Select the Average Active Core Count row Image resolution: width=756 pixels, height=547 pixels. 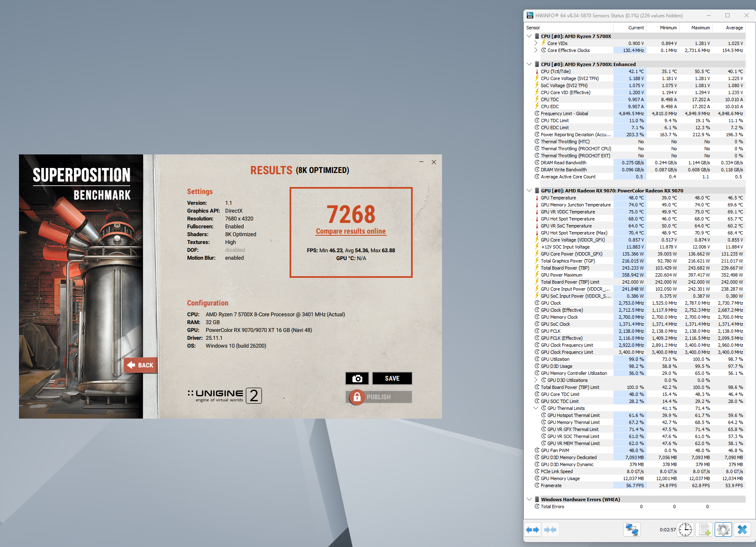tap(639, 177)
